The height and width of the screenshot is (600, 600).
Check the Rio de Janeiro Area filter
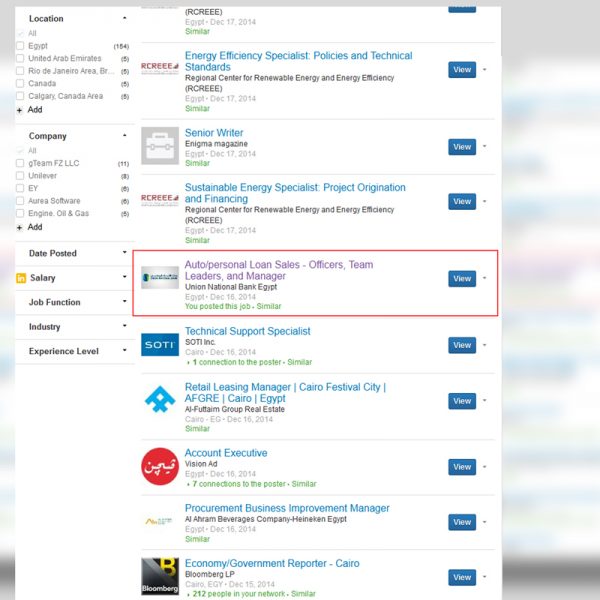(20, 71)
